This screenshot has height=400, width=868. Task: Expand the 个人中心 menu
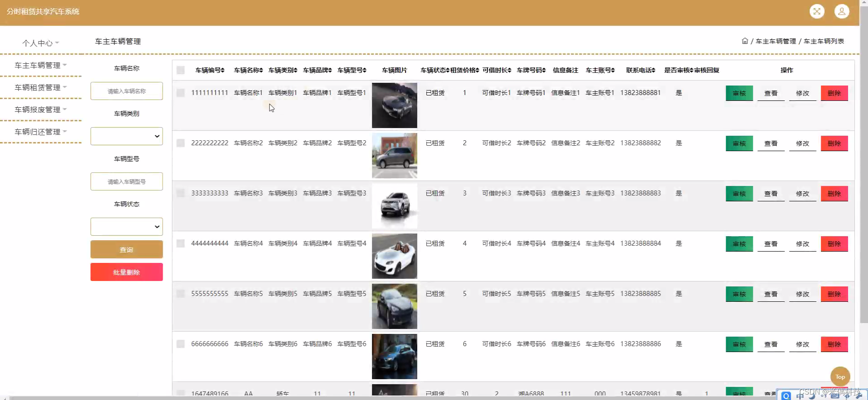click(41, 43)
